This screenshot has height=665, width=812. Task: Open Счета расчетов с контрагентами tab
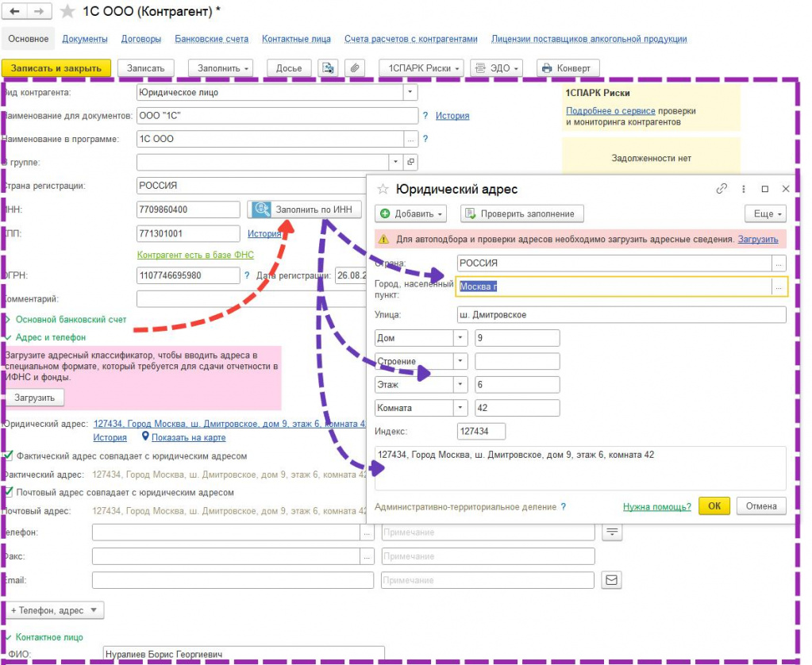(410, 39)
